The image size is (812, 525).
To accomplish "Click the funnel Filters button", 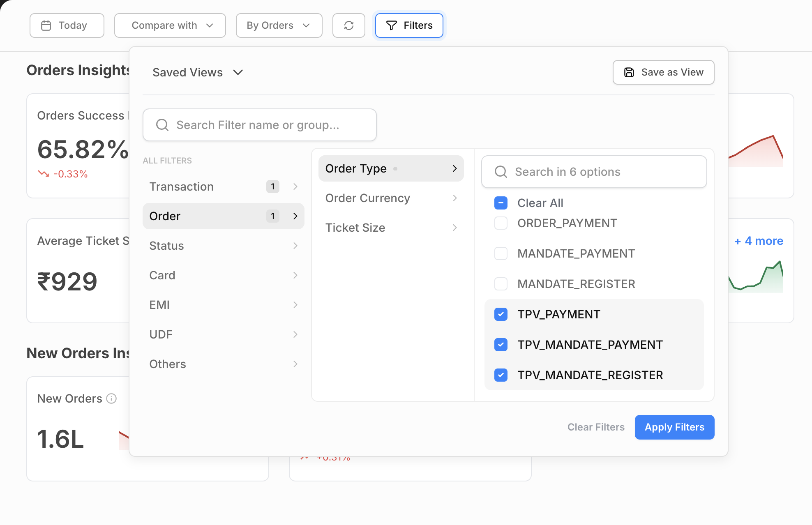I will 409,25.
